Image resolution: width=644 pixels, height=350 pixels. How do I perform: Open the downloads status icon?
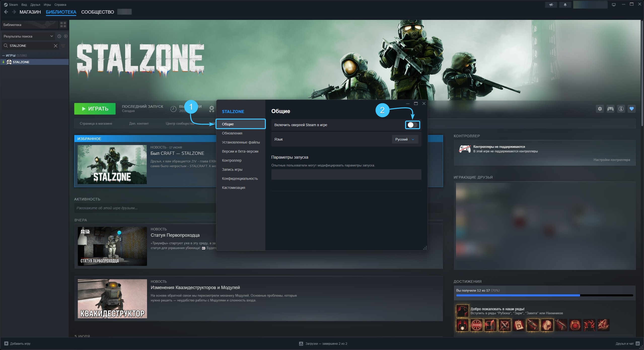coord(301,343)
